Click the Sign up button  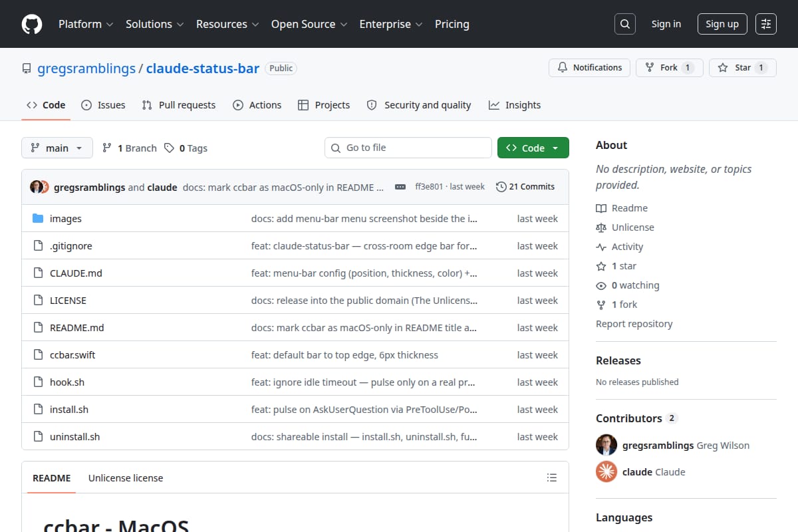click(x=722, y=24)
